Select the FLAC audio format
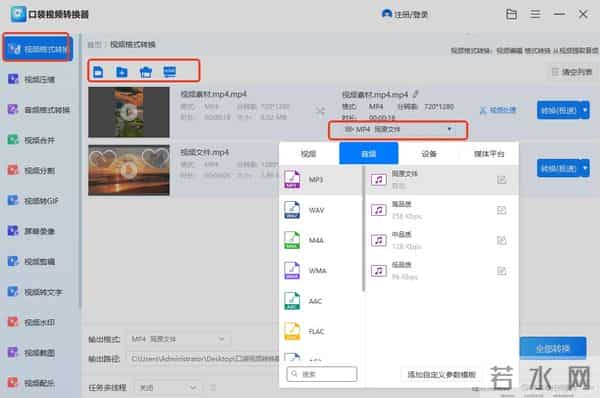 [x=321, y=331]
